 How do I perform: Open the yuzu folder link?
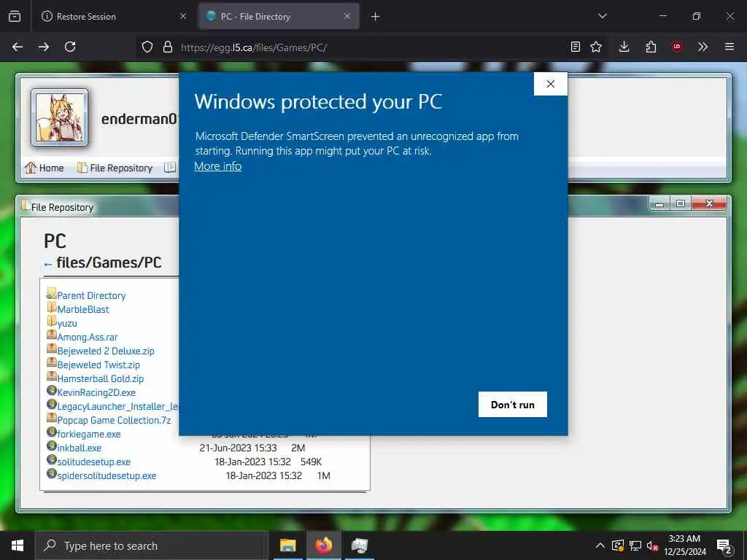(67, 323)
